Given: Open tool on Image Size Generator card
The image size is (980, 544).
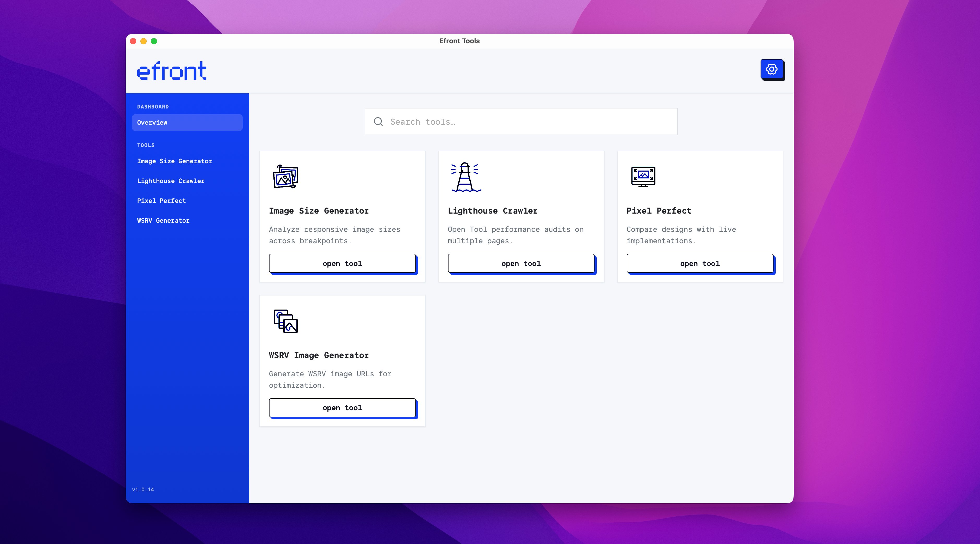Looking at the screenshot, I should [x=342, y=263].
